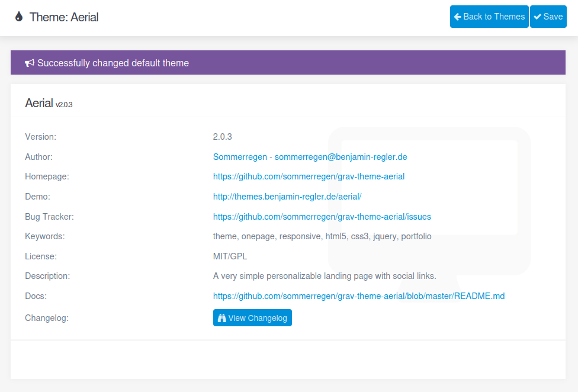Click the keywords list starting with 'theme, onepage'
Viewport: 578px width, 392px height.
pyautogui.click(x=322, y=236)
